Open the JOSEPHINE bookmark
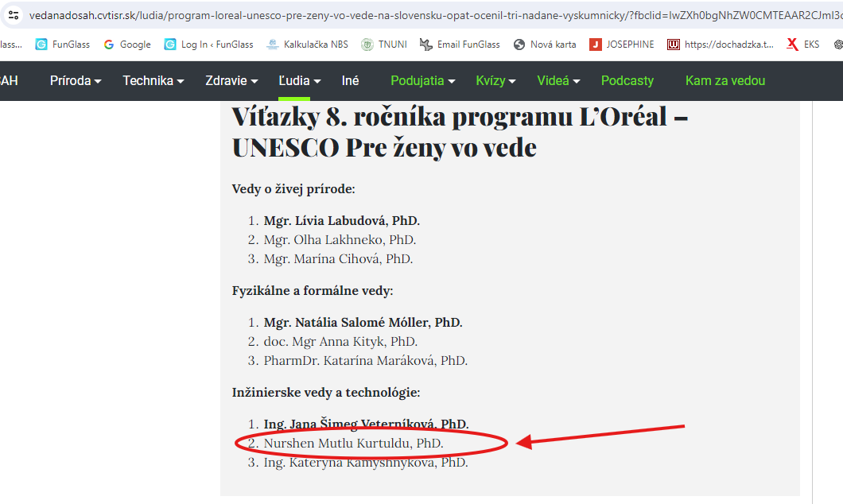This screenshot has height=504, width=843. [x=621, y=45]
